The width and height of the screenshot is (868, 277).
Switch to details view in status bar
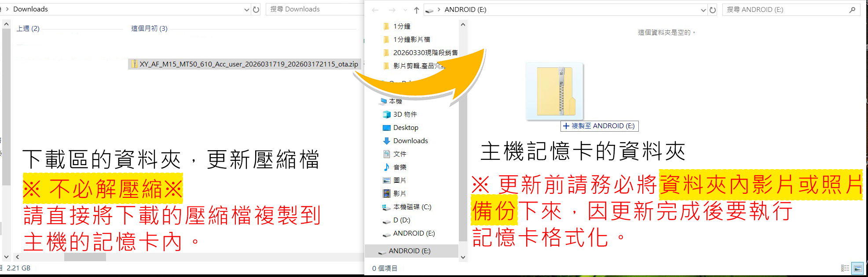pyautogui.click(x=845, y=268)
